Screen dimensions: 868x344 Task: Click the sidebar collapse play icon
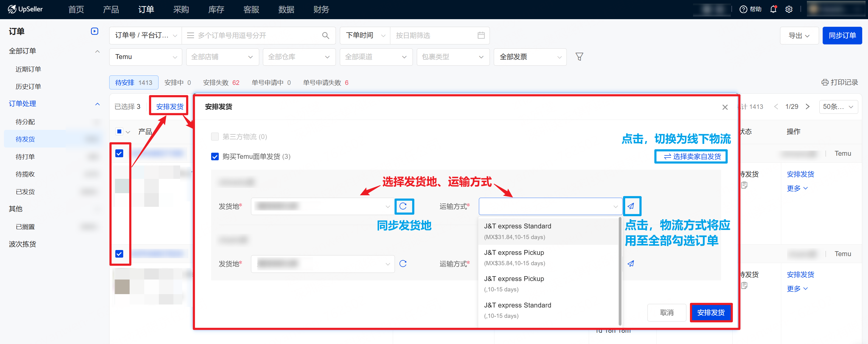pyautogui.click(x=94, y=31)
